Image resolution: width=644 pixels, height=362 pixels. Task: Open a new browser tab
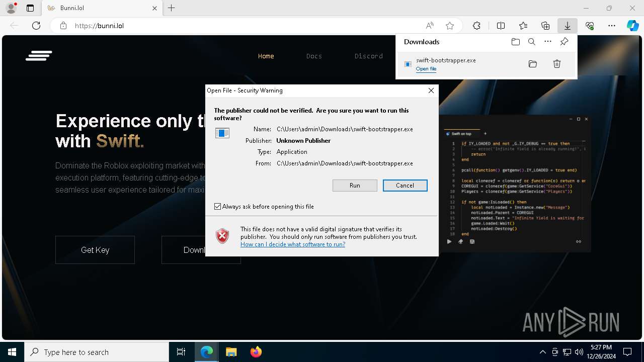coord(172,8)
